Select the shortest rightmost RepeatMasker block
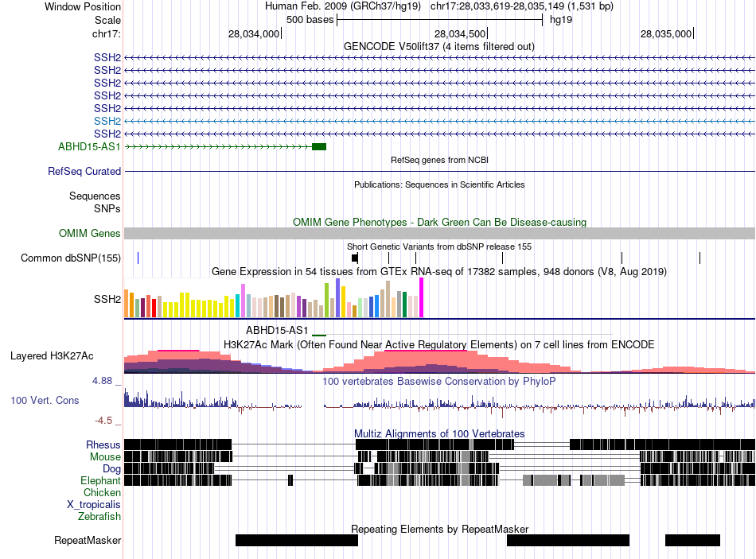The height and width of the screenshot is (559, 756). click(x=692, y=540)
